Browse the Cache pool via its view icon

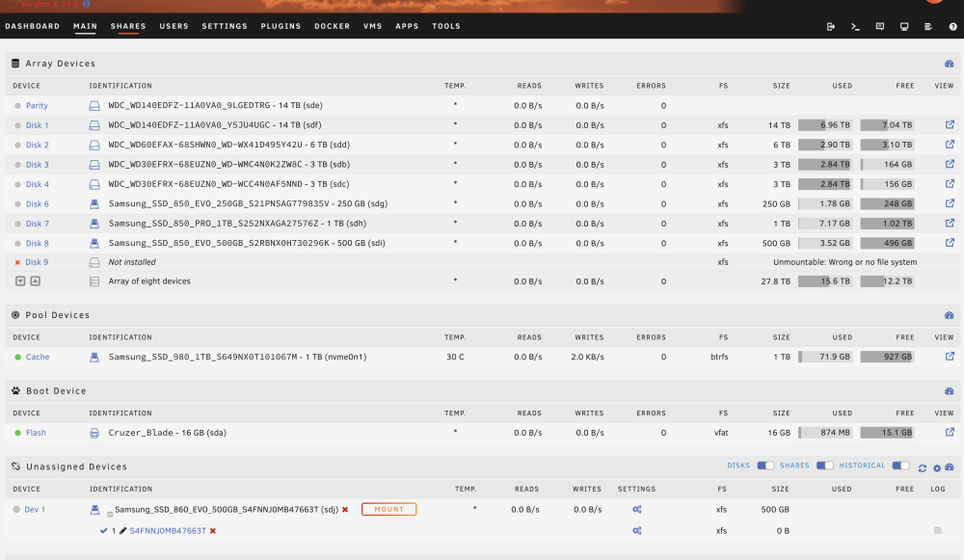pos(950,357)
